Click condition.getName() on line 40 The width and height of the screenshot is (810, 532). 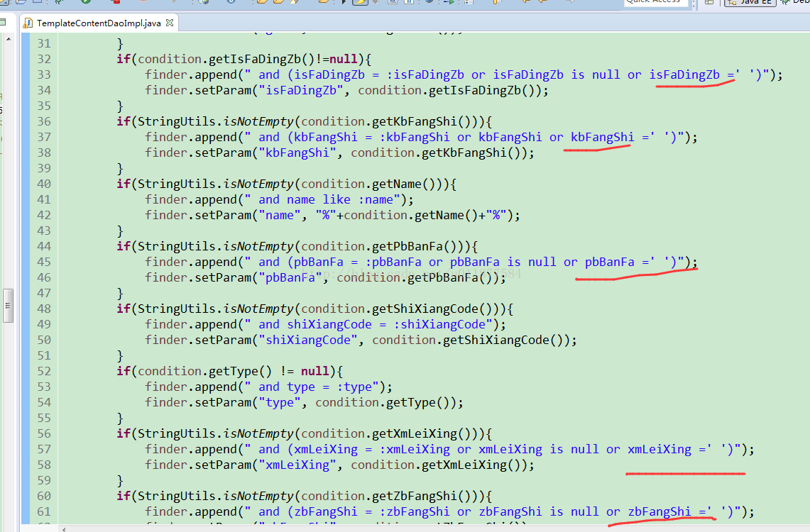click(x=369, y=184)
